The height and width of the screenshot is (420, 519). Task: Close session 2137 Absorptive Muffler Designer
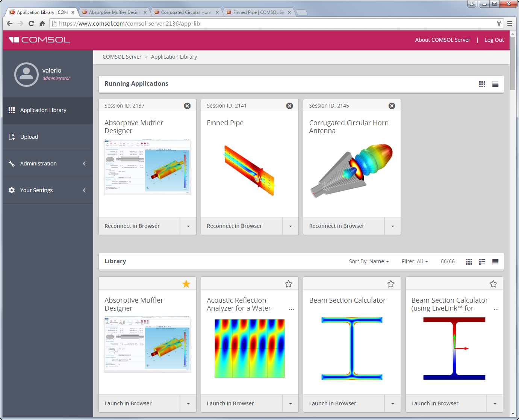[x=187, y=106]
